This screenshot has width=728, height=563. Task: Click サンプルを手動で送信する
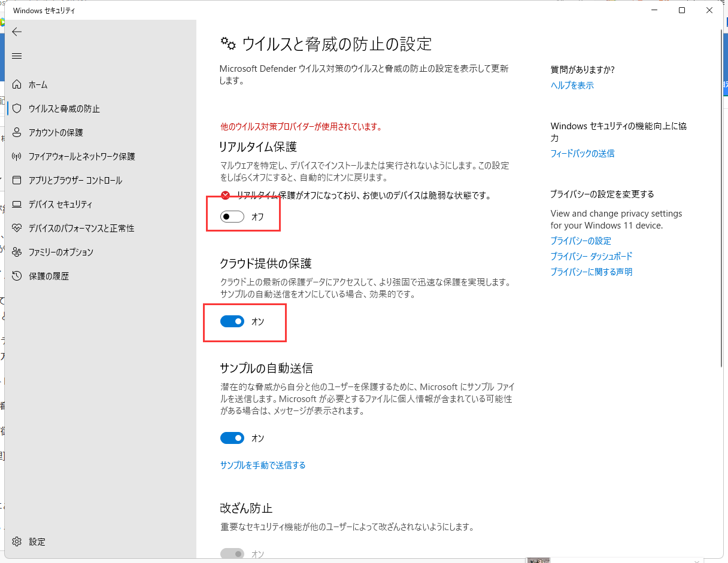[x=263, y=464]
